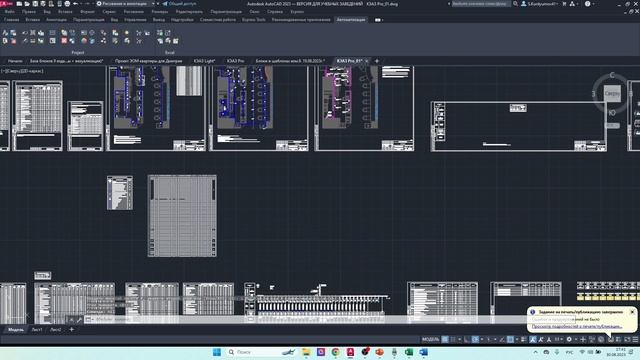Toggle annotation object visibility in status bar
The image size is (640, 360).
point(533,339)
